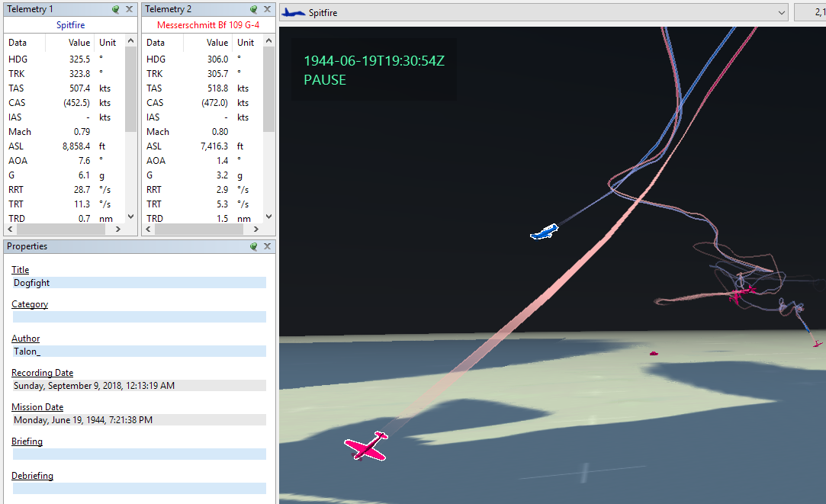826x504 pixels.
Task: Select the AOA 1.4 row in Telemetry 2
Action: (x=204, y=161)
